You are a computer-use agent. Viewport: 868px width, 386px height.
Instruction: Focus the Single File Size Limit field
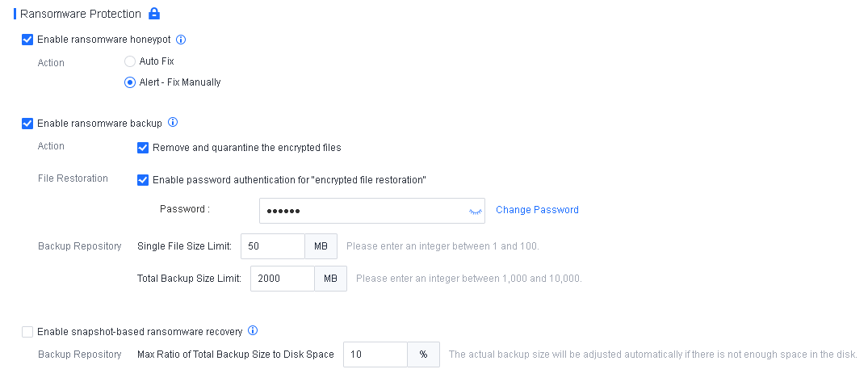tap(272, 246)
